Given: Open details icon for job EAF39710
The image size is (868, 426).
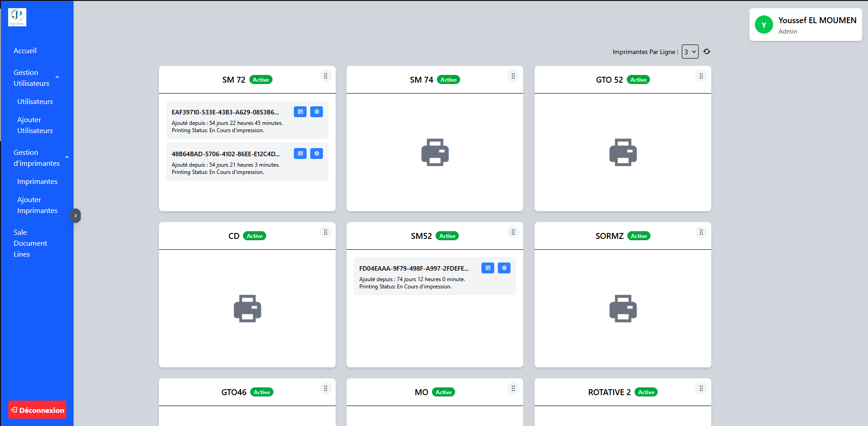Looking at the screenshot, I should tap(300, 112).
